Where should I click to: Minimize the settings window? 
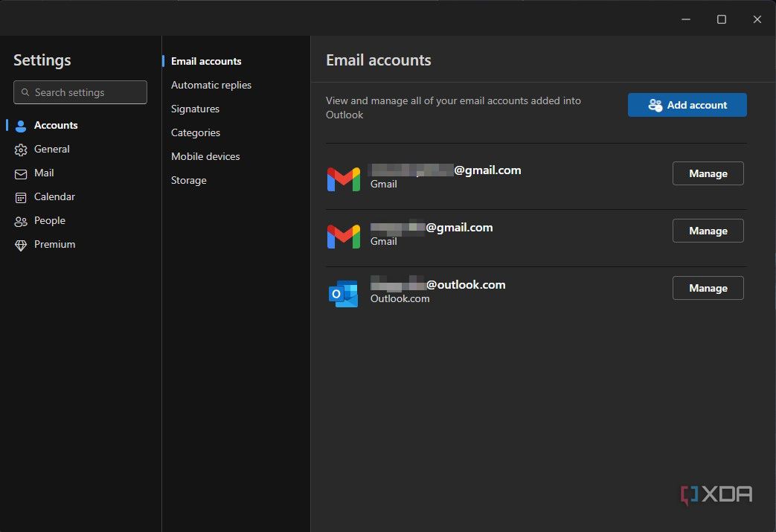686,19
